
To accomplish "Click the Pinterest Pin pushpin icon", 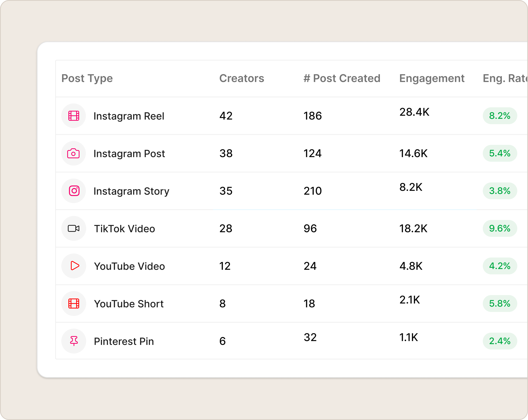I will 74,341.
